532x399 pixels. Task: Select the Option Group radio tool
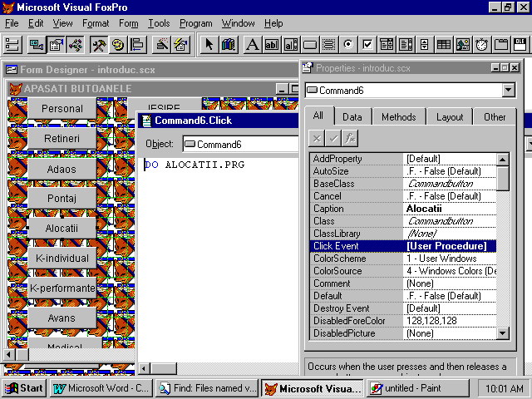[348, 44]
